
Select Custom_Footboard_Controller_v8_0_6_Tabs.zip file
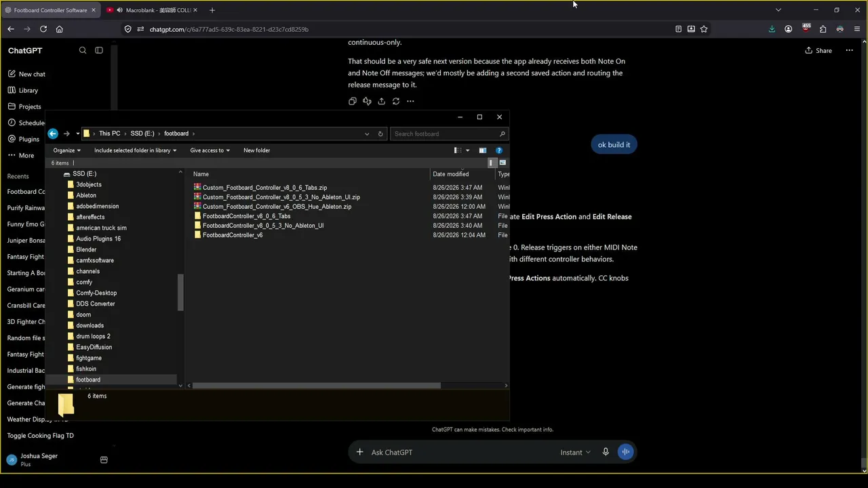[x=264, y=188]
